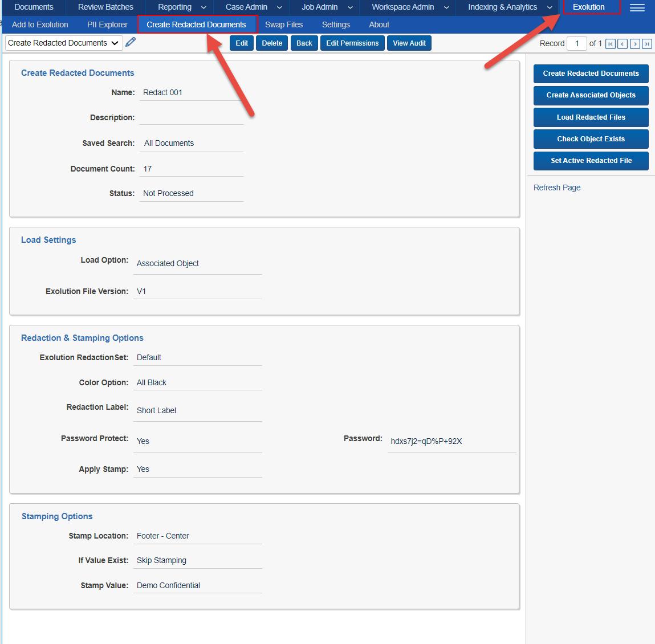Image resolution: width=655 pixels, height=644 pixels.
Task: Run Create Redacted Documents from the side panel
Action: 591,74
